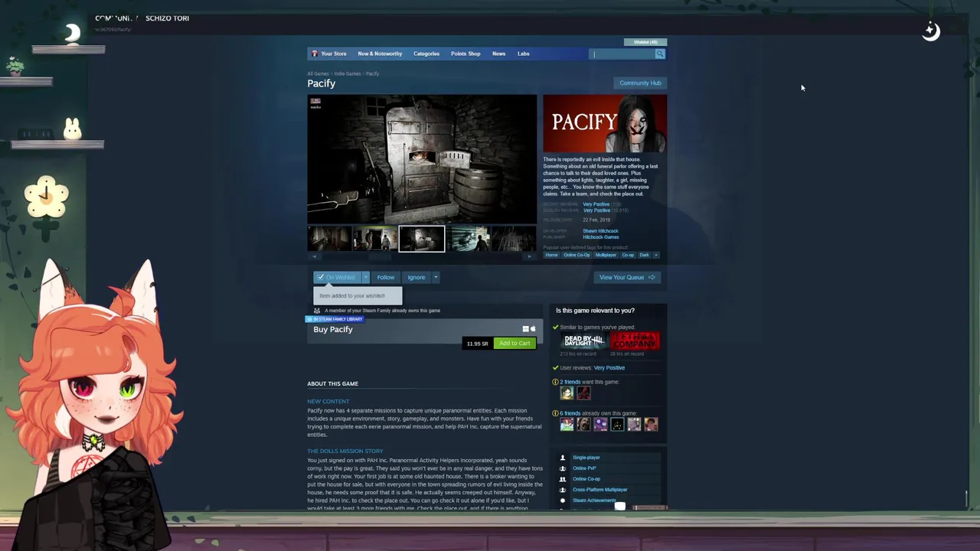Open the New & Noteworthy menu
The width and height of the screenshot is (980, 551).
point(380,54)
